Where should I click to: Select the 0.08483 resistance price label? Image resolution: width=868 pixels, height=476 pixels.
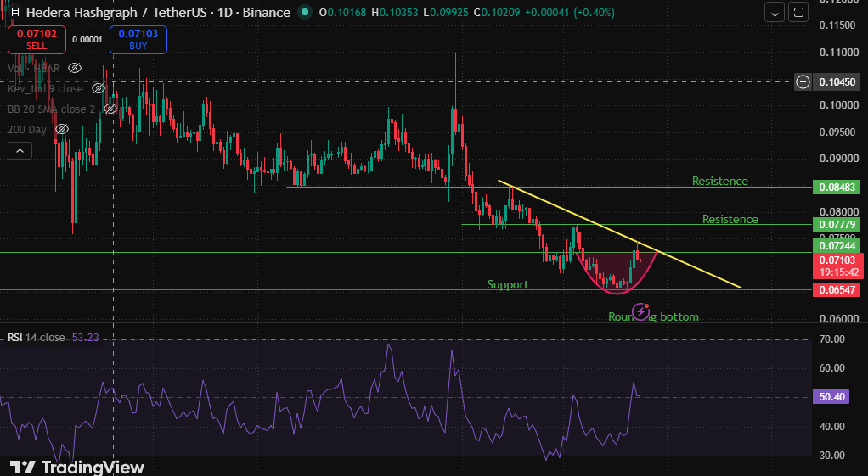(x=837, y=187)
